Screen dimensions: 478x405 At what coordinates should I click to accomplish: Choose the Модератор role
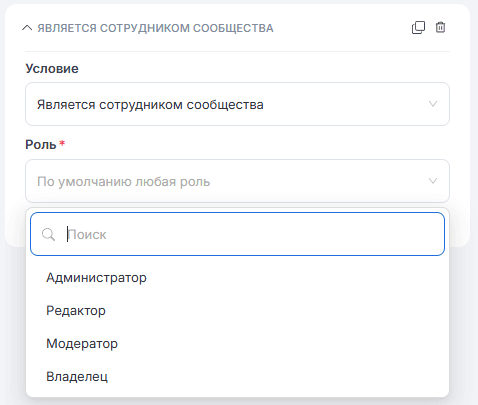point(237,344)
